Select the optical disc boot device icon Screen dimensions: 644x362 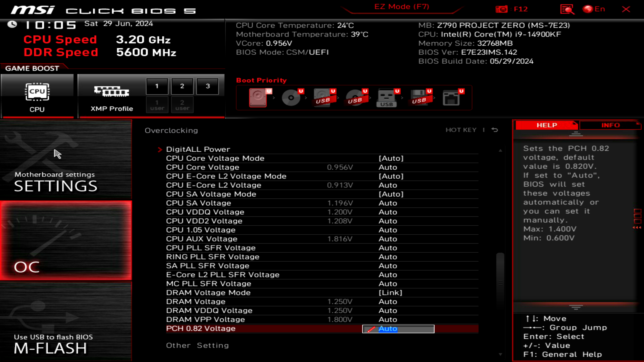tap(291, 97)
